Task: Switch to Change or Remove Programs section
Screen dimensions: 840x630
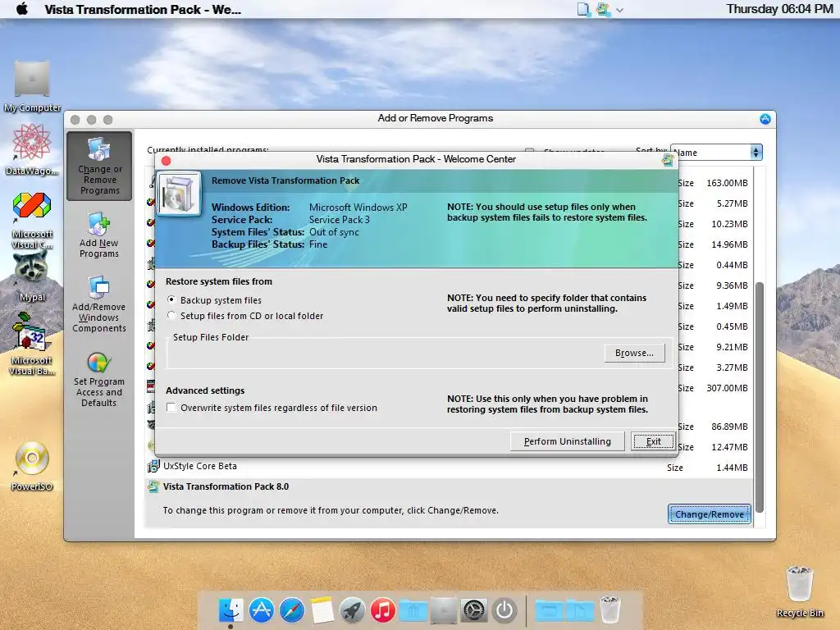Action: [x=99, y=166]
